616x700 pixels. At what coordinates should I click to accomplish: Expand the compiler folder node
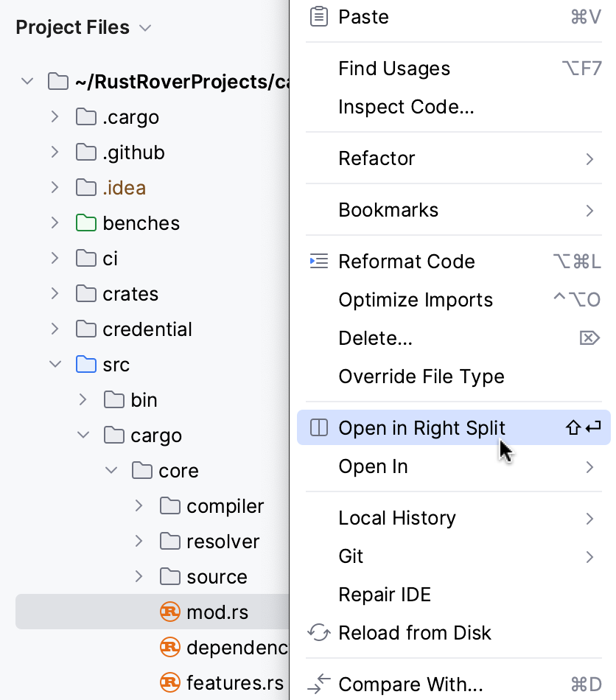click(139, 506)
